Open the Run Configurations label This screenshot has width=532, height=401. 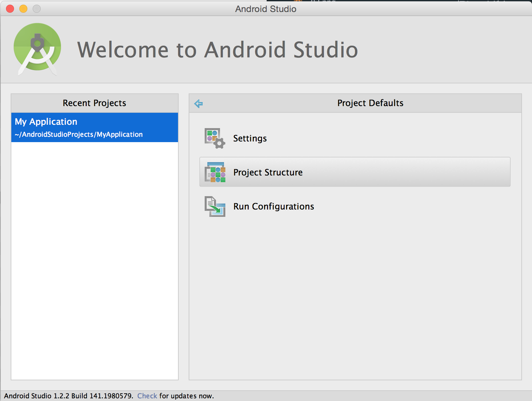point(274,207)
